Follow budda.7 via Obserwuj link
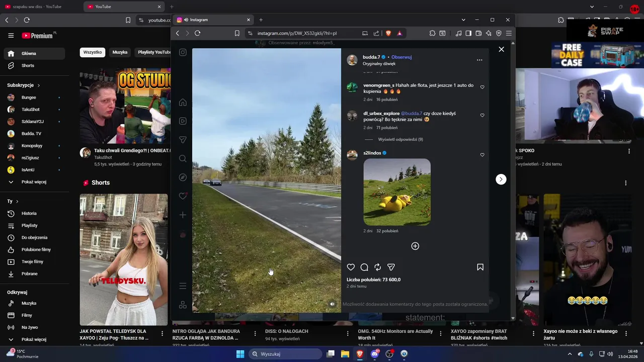Screen dimensions: 644x362 pos(401,57)
